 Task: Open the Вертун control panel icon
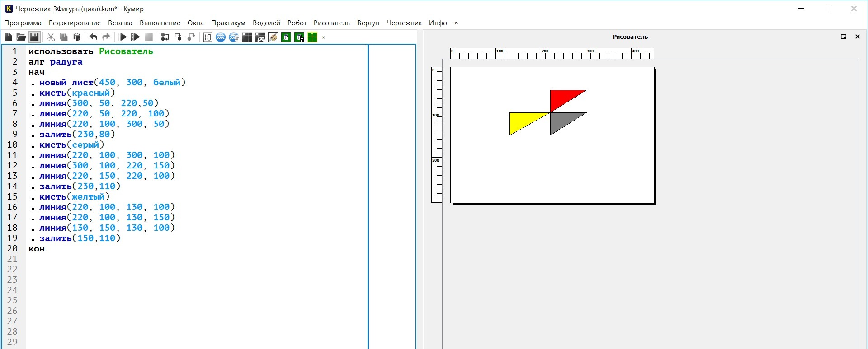point(299,37)
